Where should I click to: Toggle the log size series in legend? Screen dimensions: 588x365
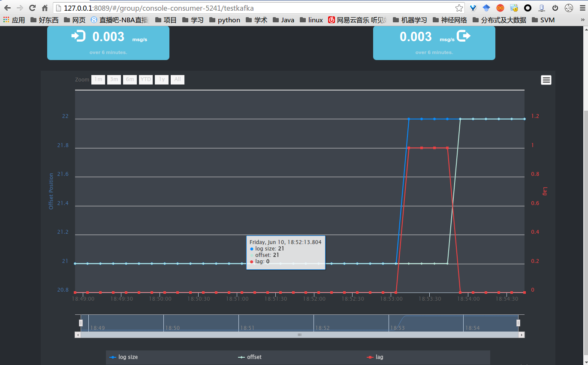tap(124, 357)
